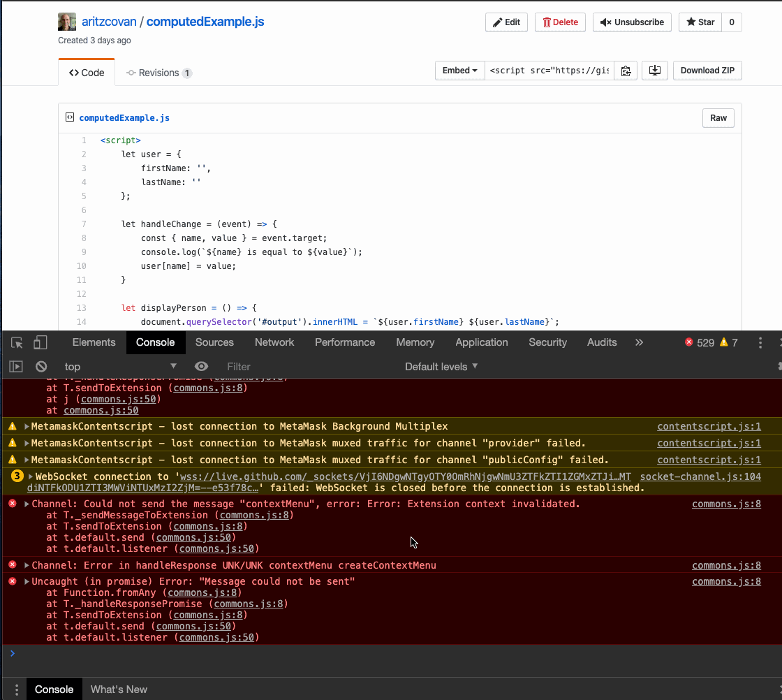
Task: Open the Performance panel
Action: (x=345, y=342)
